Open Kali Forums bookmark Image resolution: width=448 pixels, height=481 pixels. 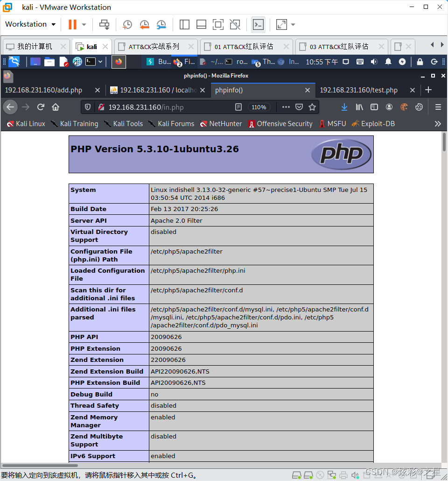[171, 124]
